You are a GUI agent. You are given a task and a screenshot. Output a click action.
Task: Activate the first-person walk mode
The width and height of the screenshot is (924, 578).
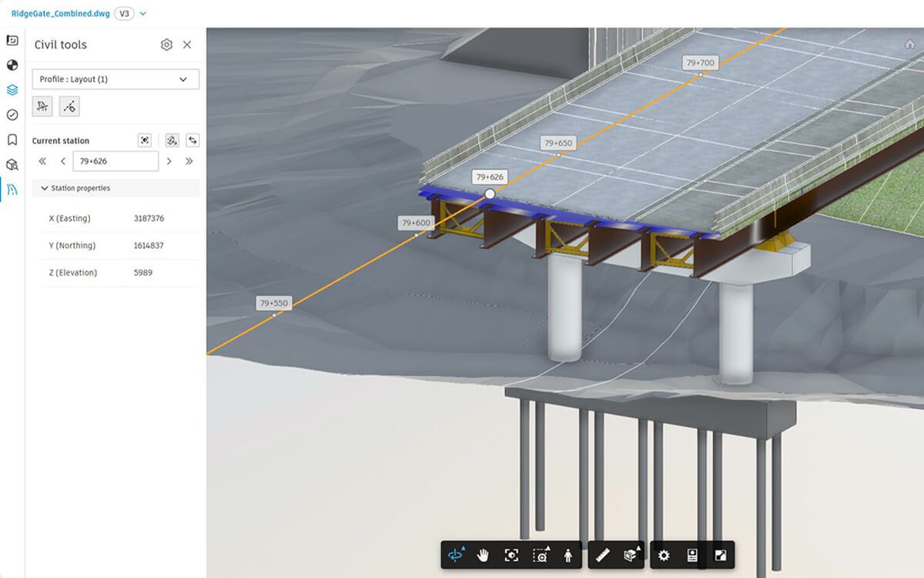(x=567, y=554)
